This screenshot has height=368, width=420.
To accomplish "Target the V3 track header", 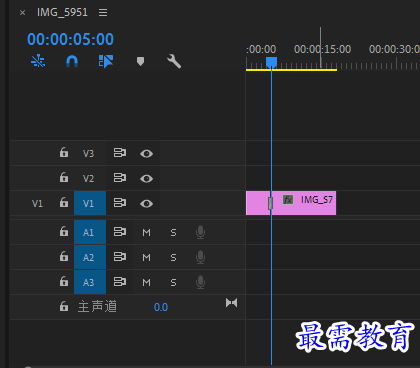I will pos(88,153).
